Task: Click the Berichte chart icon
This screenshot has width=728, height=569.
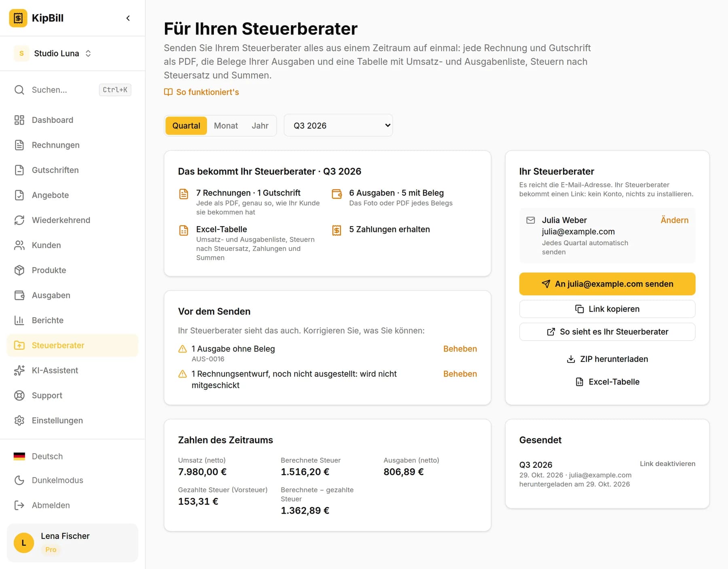Action: pos(19,321)
